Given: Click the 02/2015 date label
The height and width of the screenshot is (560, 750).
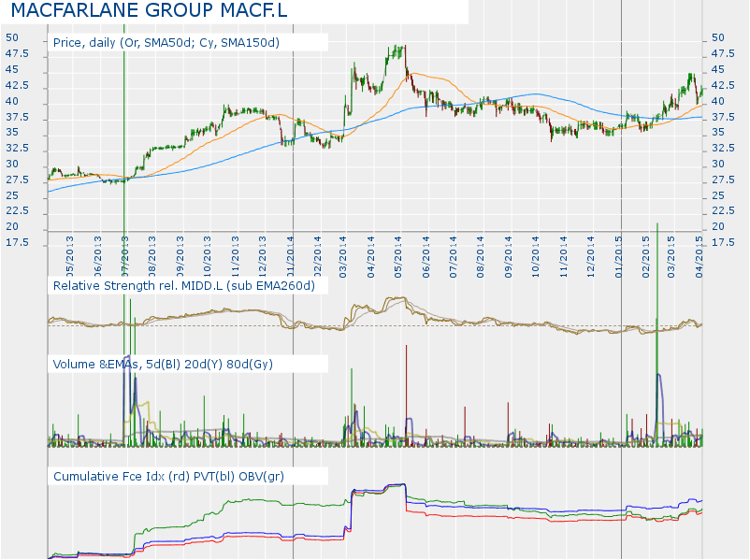Looking at the screenshot, I should pos(646,257).
